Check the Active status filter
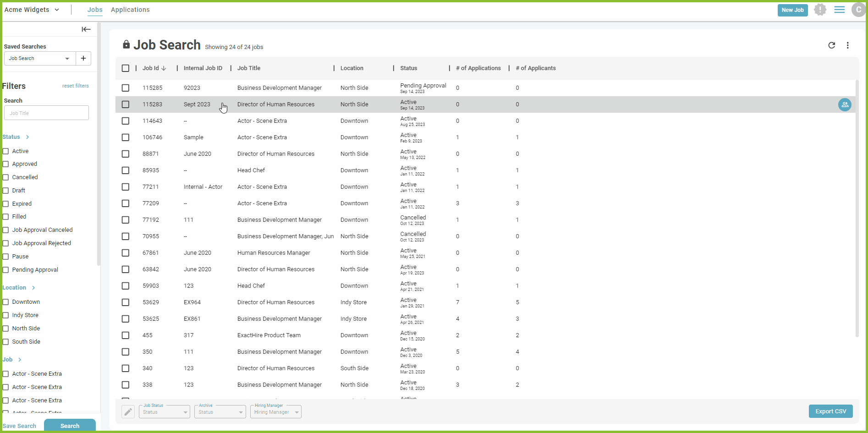The width and height of the screenshot is (868, 433). [x=6, y=151]
